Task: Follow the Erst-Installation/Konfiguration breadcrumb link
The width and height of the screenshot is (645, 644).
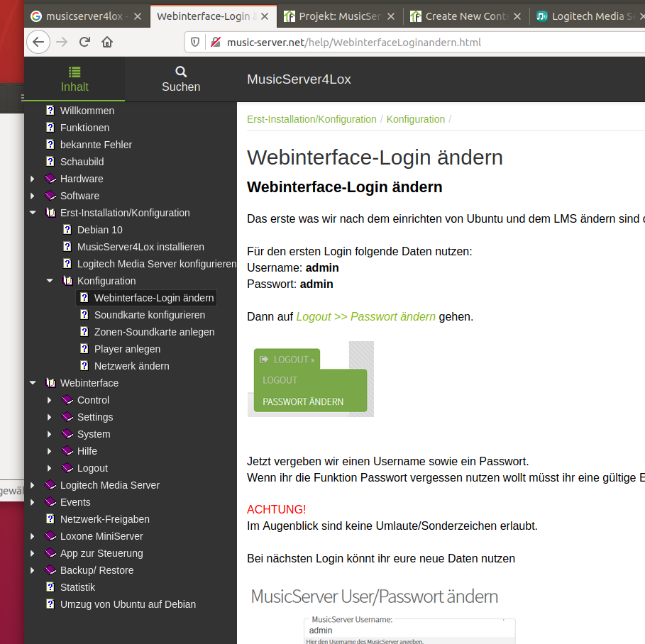Action: point(312,119)
